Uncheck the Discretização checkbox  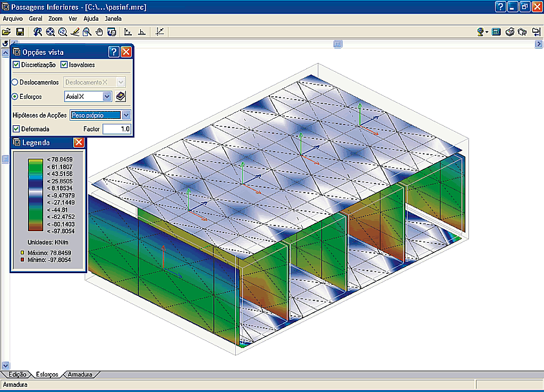[x=17, y=65]
